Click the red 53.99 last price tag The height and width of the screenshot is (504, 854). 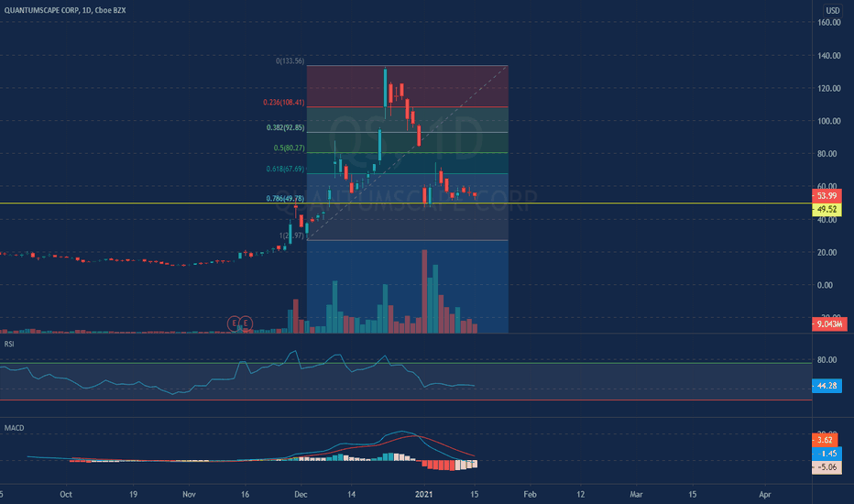(827, 195)
